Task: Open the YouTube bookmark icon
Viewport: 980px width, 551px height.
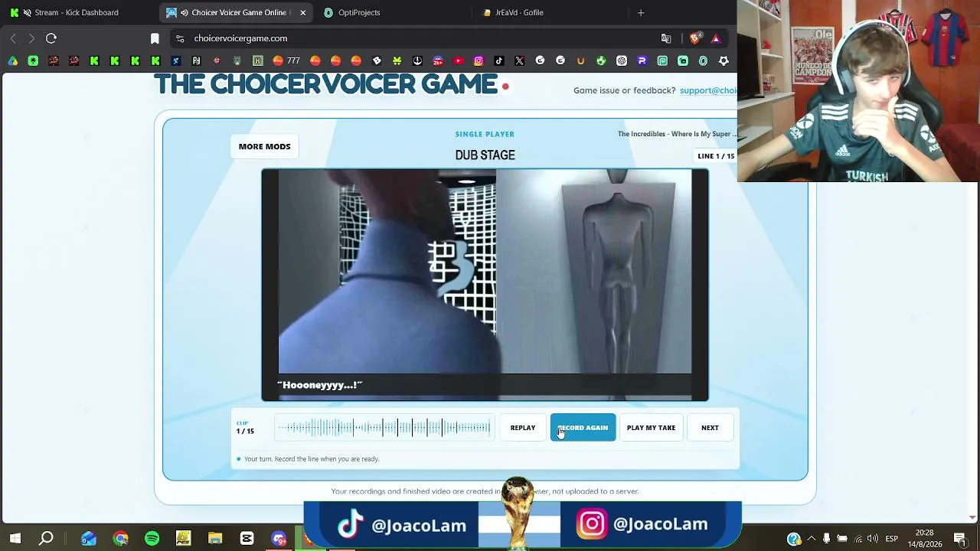Action: (x=459, y=60)
